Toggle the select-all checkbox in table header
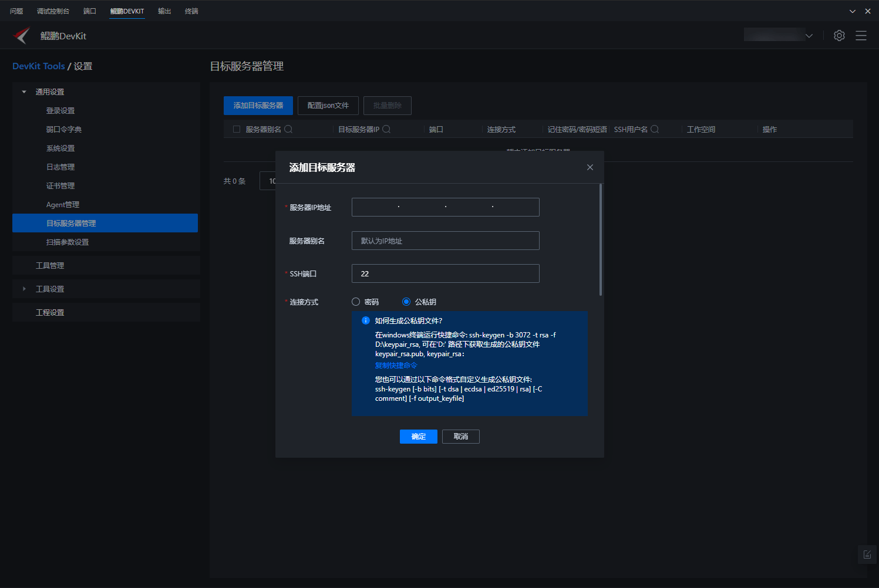Image resolution: width=879 pixels, height=588 pixels. pos(237,129)
